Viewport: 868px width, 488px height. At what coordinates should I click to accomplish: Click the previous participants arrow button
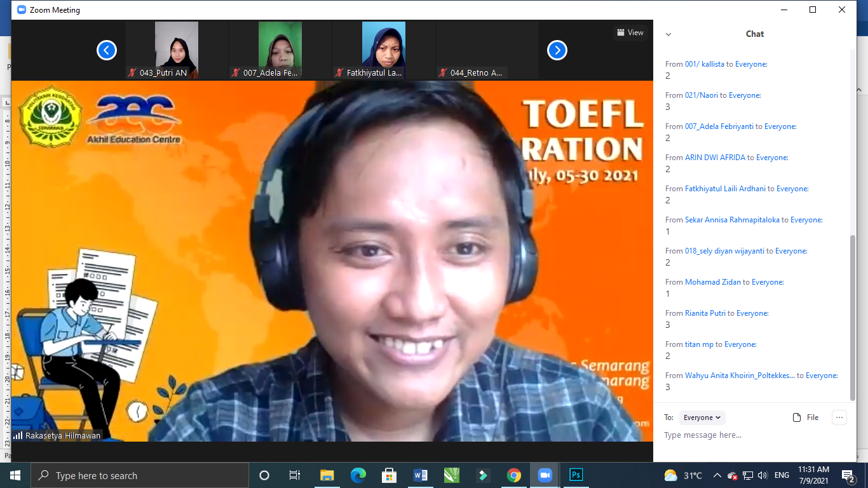pos(107,50)
